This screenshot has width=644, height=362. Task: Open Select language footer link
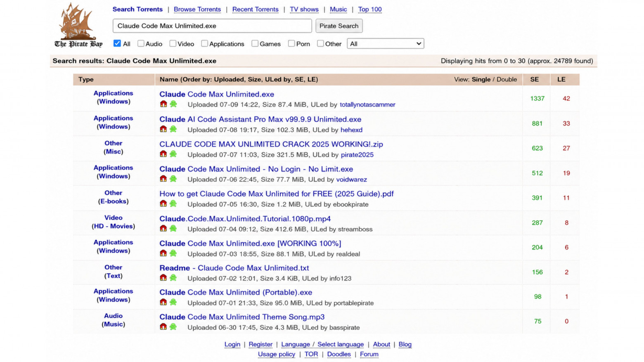click(341, 344)
